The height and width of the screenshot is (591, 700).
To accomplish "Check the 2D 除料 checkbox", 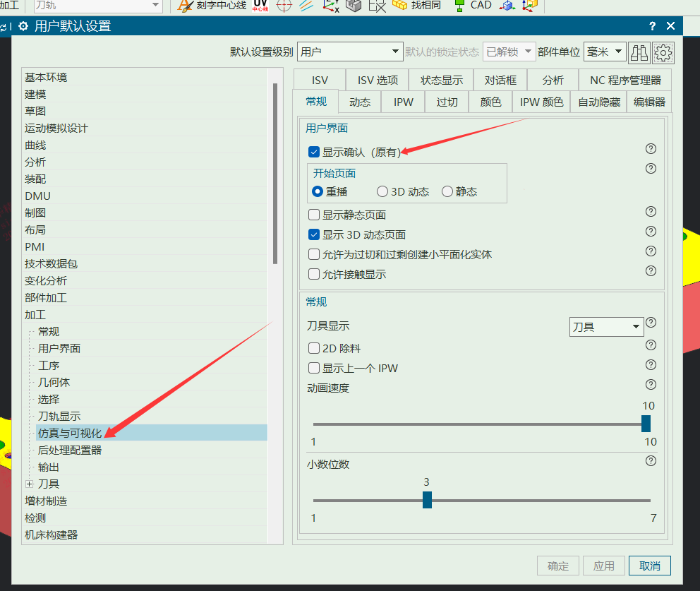I will [314, 348].
